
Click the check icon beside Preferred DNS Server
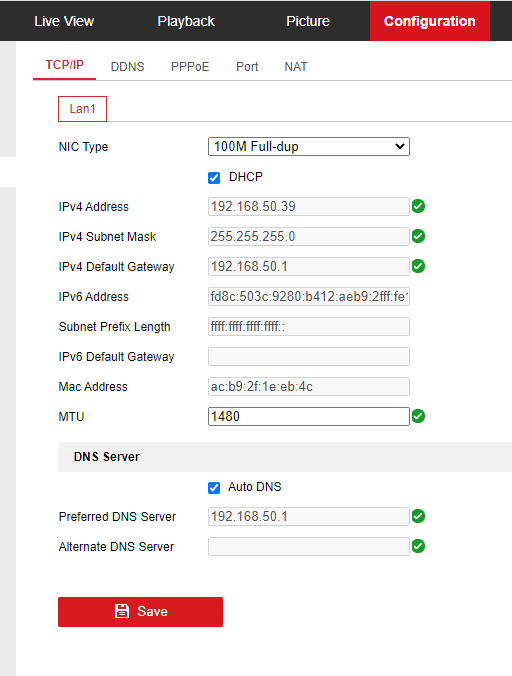click(x=418, y=516)
